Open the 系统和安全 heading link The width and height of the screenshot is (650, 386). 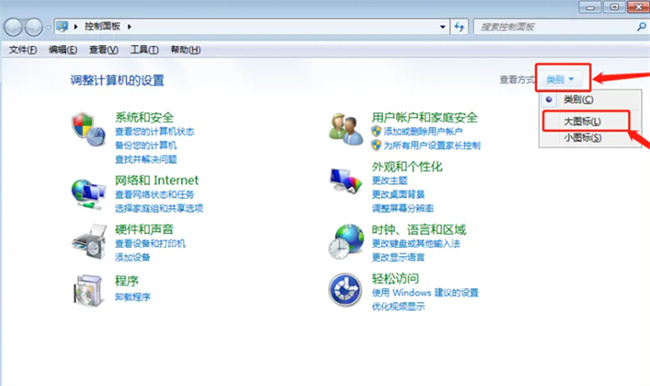point(144,117)
